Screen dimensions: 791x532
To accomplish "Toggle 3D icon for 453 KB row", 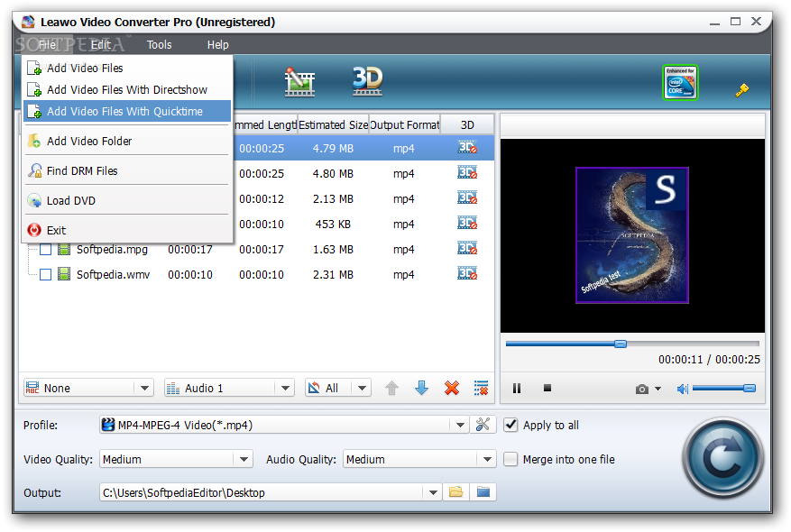I will click(467, 224).
